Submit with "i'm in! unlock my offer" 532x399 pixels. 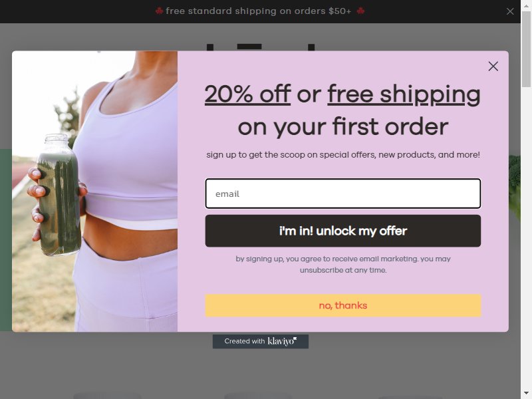pos(343,231)
